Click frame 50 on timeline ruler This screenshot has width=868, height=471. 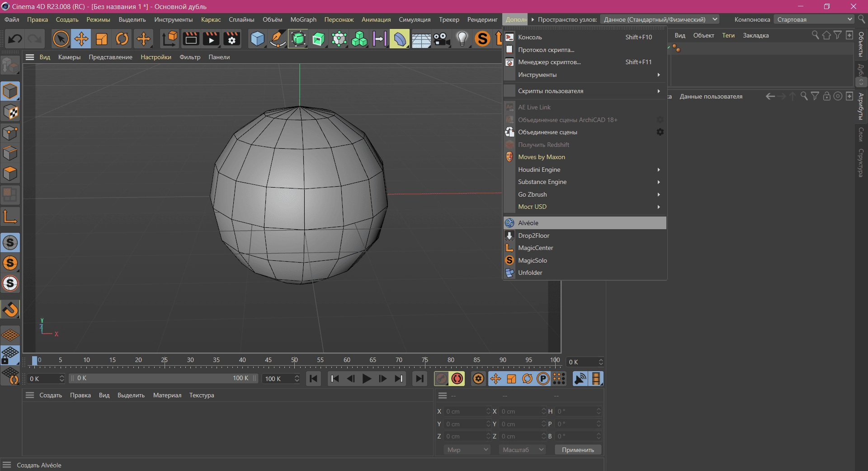pyautogui.click(x=294, y=360)
